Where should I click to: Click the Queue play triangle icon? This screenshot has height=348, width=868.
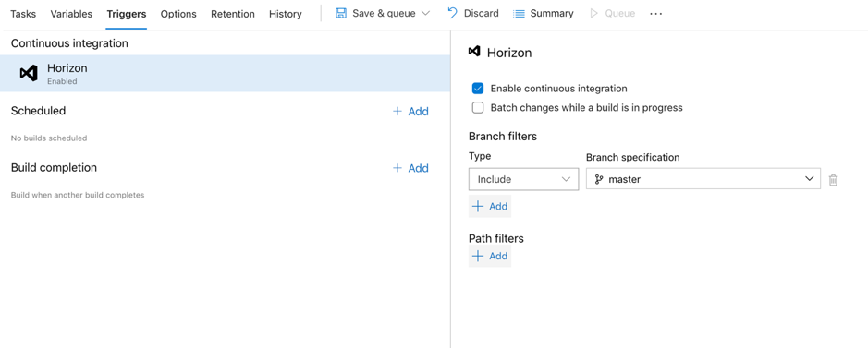pyautogui.click(x=594, y=13)
